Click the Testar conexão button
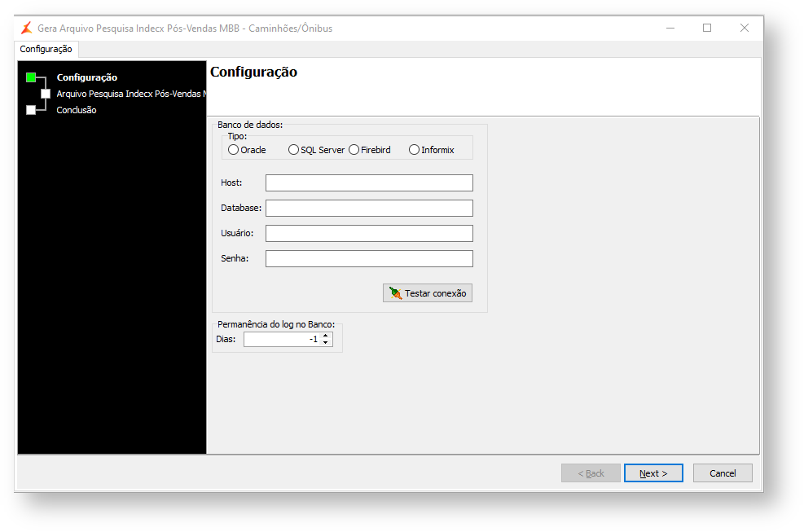 (428, 293)
